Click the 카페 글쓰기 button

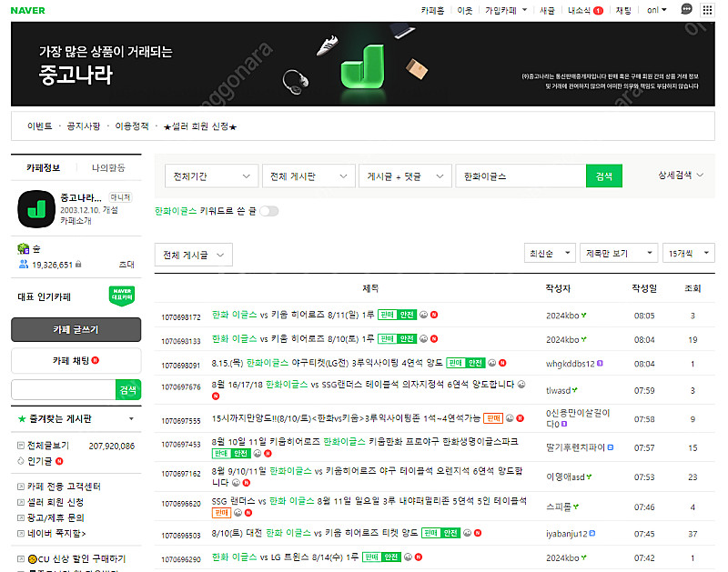(76, 329)
